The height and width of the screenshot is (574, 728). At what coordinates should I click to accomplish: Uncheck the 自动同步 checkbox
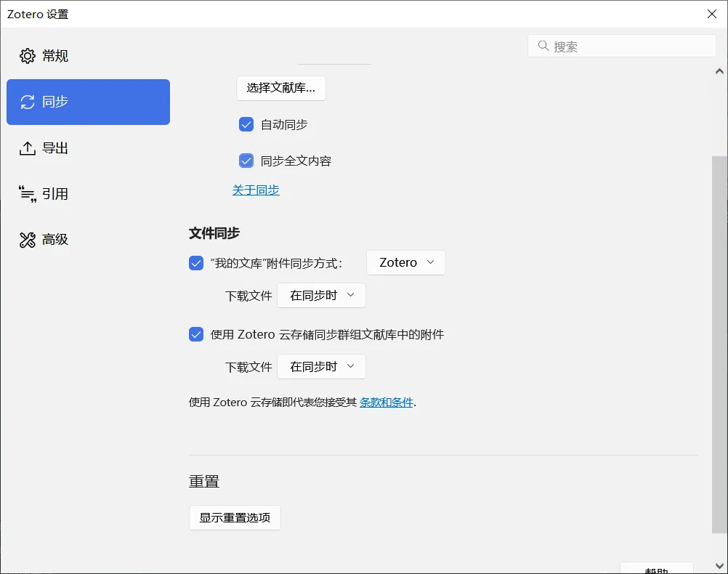point(246,124)
